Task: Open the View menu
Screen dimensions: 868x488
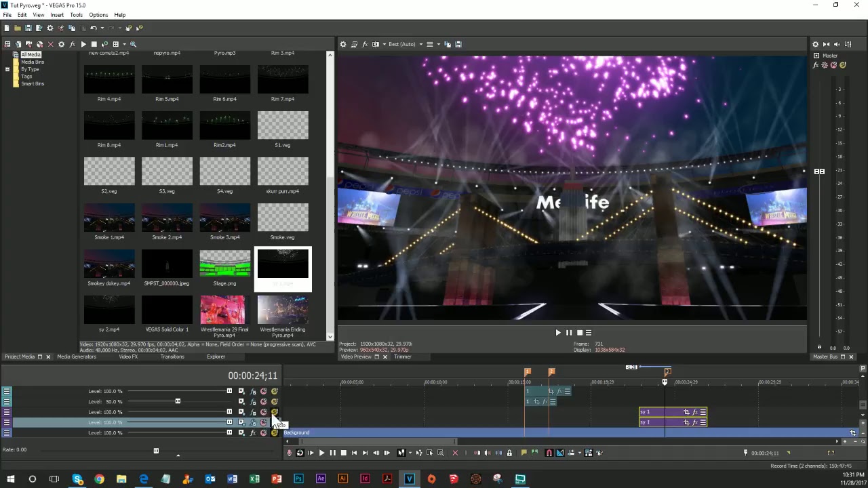Action: 39,15
